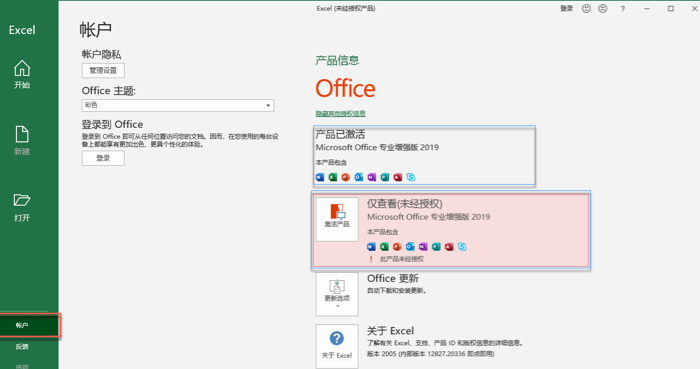This screenshot has width=700, height=369.
Task: Click the Word icon in the 仅查看(未经授权) panel
Action: pos(371,247)
